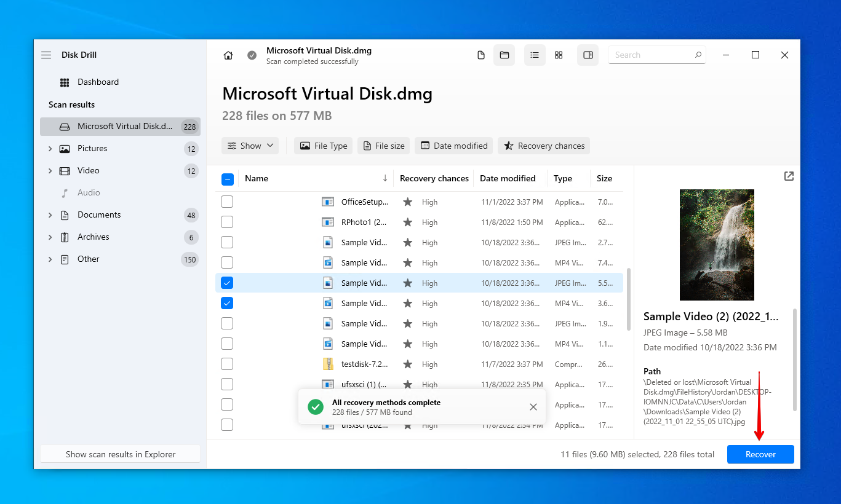Screen dimensions: 841x504
Task: Switch to folder view icon
Action: click(504, 55)
